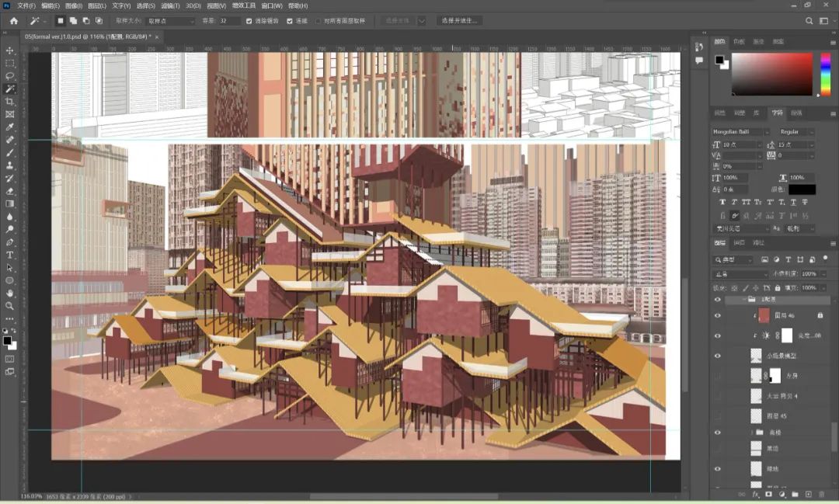The width and height of the screenshot is (839, 504).
Task: Open the font size dropdown
Action: (759, 145)
